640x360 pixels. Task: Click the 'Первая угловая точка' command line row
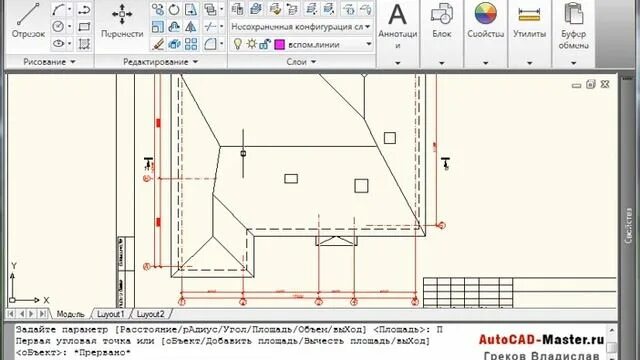click(x=223, y=341)
